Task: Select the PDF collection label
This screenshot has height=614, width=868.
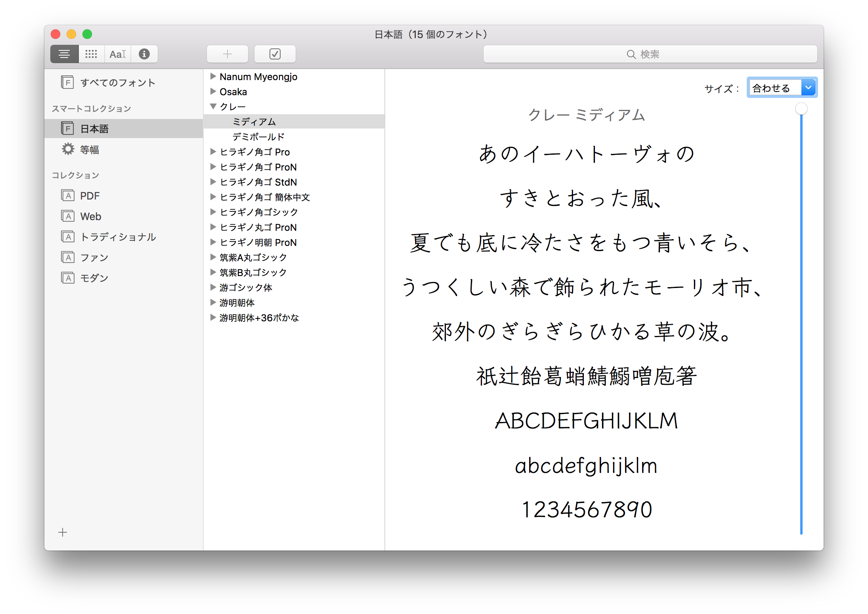Action: point(90,196)
